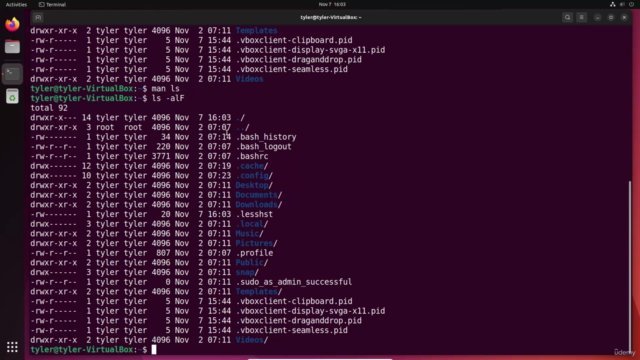Open the Activities overview
Viewport: 640px width, 360px height.
(x=16, y=4)
